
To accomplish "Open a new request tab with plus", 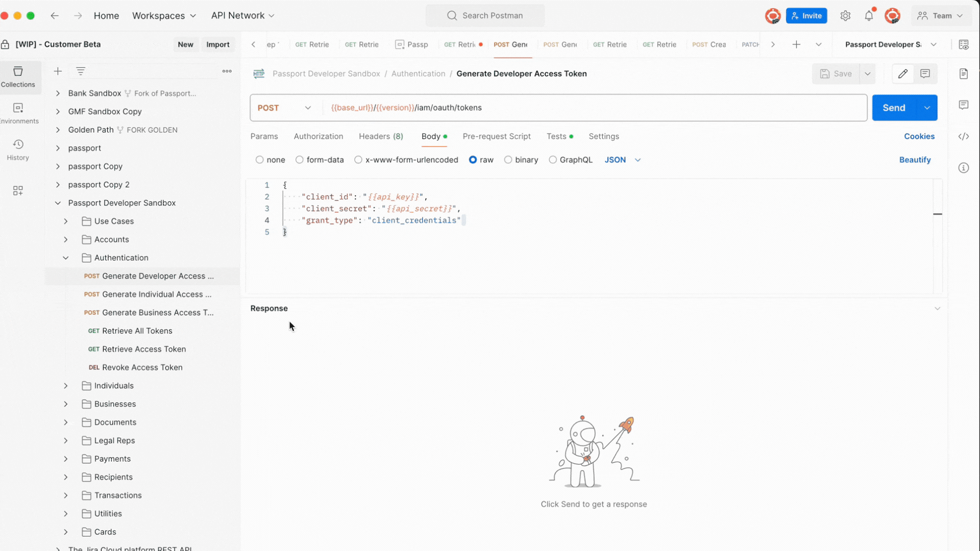I will (796, 44).
